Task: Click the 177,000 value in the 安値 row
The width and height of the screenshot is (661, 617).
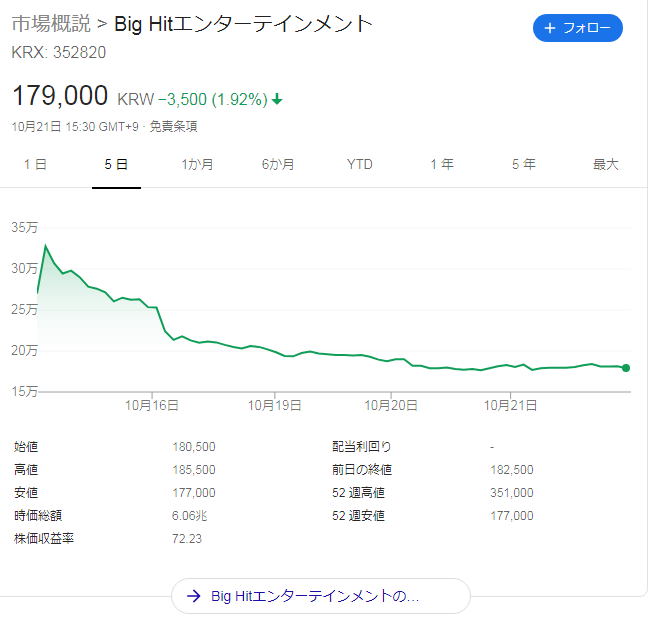Action: coord(194,492)
